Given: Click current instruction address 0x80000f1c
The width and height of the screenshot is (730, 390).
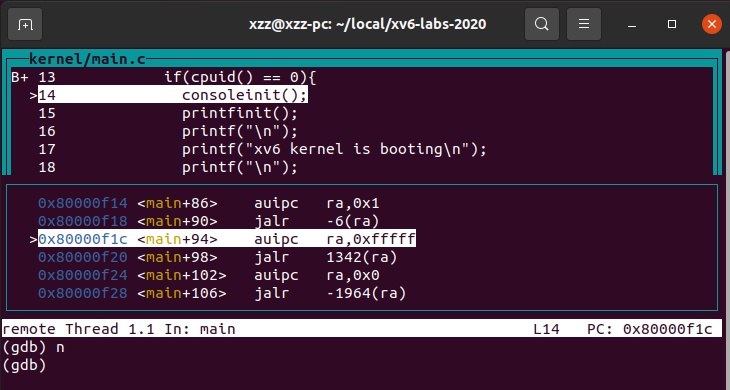Looking at the screenshot, I should (83, 239).
